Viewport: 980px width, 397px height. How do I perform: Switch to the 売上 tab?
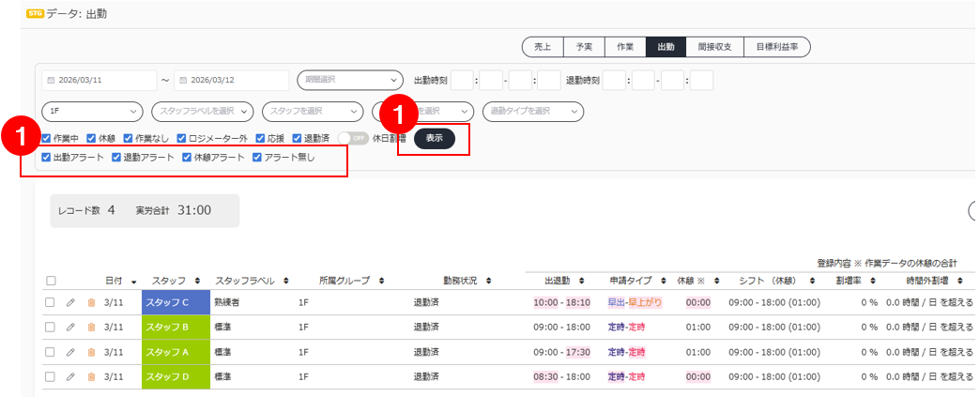pyautogui.click(x=543, y=47)
